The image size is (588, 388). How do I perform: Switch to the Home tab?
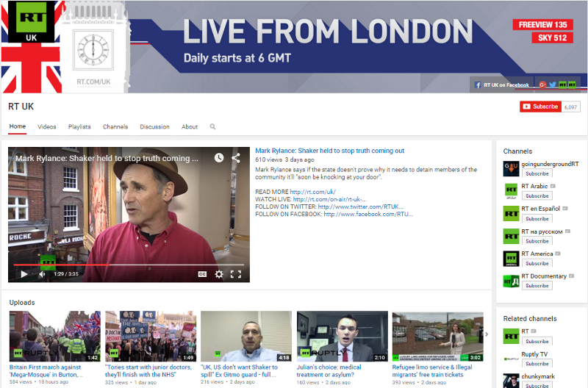(x=18, y=126)
